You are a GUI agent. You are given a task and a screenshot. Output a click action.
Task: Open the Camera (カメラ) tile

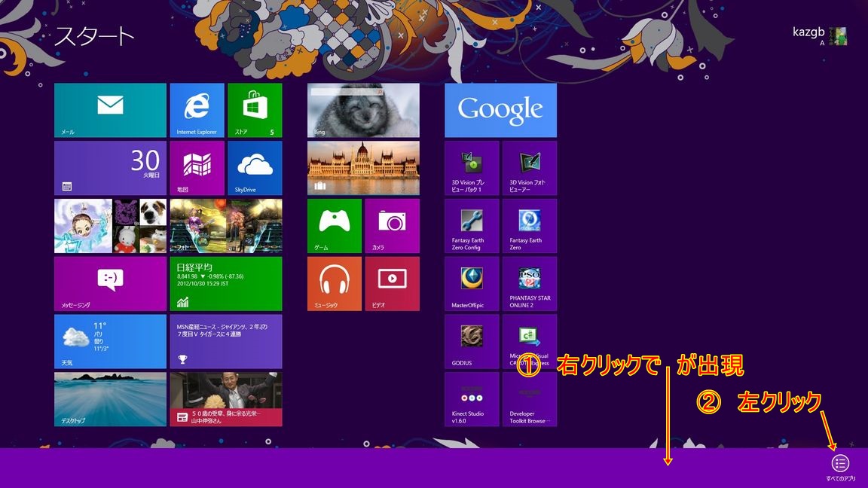(x=392, y=226)
